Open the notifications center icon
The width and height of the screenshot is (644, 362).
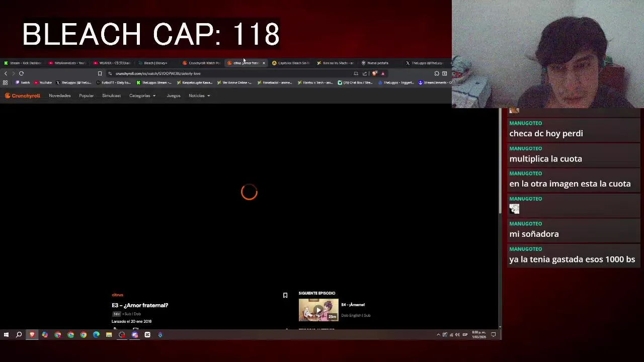point(494,335)
